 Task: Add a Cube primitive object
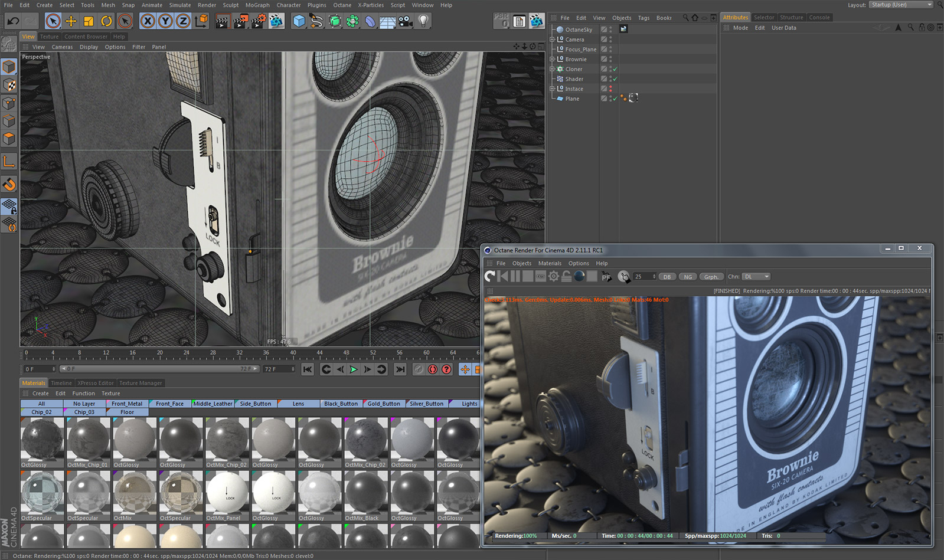tap(299, 21)
